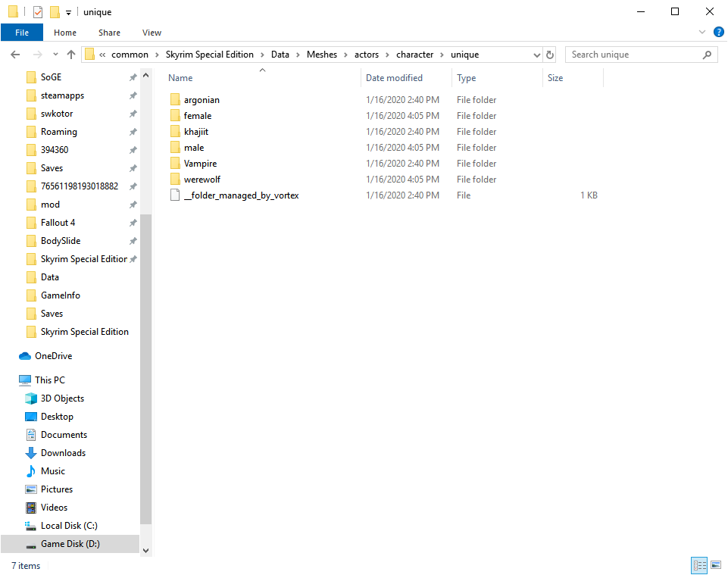Switch to Details view layout

pyautogui.click(x=699, y=565)
